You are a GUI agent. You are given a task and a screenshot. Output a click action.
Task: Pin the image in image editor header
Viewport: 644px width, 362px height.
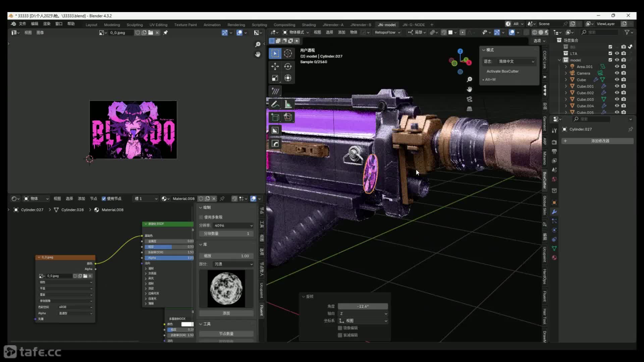[165, 33]
